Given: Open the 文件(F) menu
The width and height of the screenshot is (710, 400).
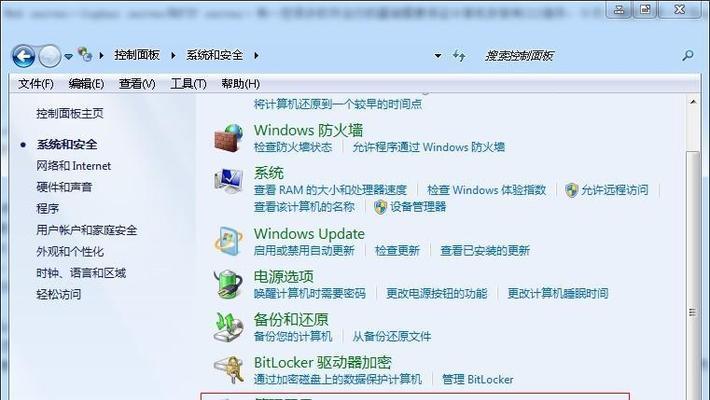Looking at the screenshot, I should coord(36,84).
